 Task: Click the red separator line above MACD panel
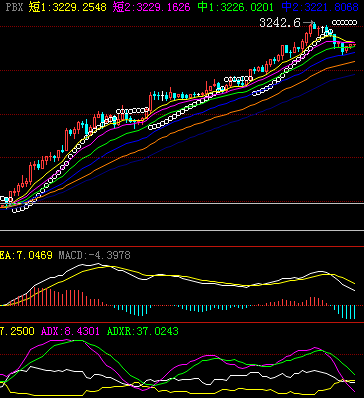(x=182, y=247)
